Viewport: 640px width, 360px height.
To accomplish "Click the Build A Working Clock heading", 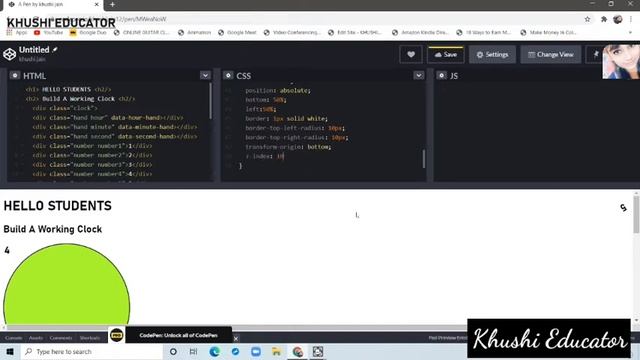I will [x=53, y=229].
